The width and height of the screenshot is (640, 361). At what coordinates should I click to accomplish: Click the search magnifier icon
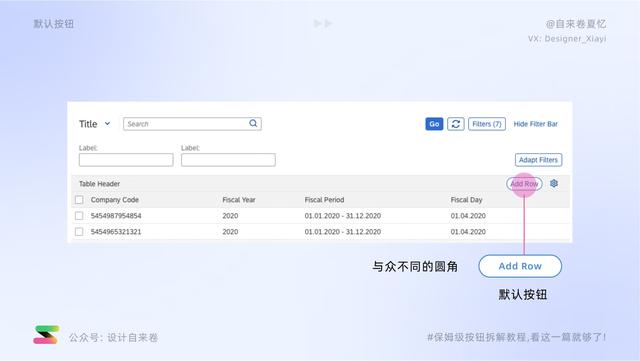click(253, 123)
